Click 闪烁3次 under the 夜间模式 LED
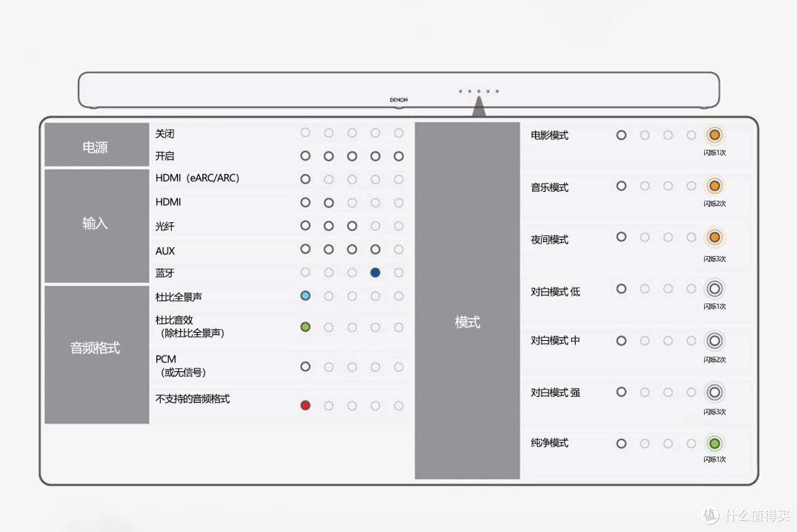Image resolution: width=797 pixels, height=532 pixels. pyautogui.click(x=714, y=259)
